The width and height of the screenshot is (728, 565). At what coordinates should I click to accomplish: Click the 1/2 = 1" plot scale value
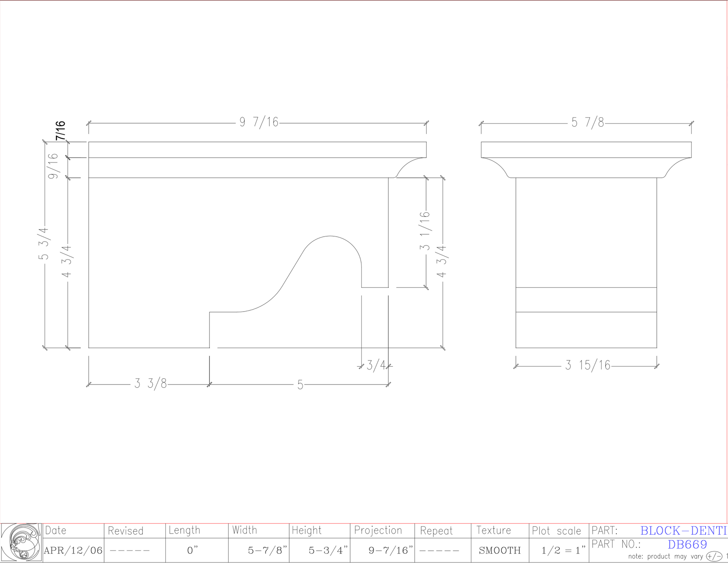pyautogui.click(x=563, y=550)
